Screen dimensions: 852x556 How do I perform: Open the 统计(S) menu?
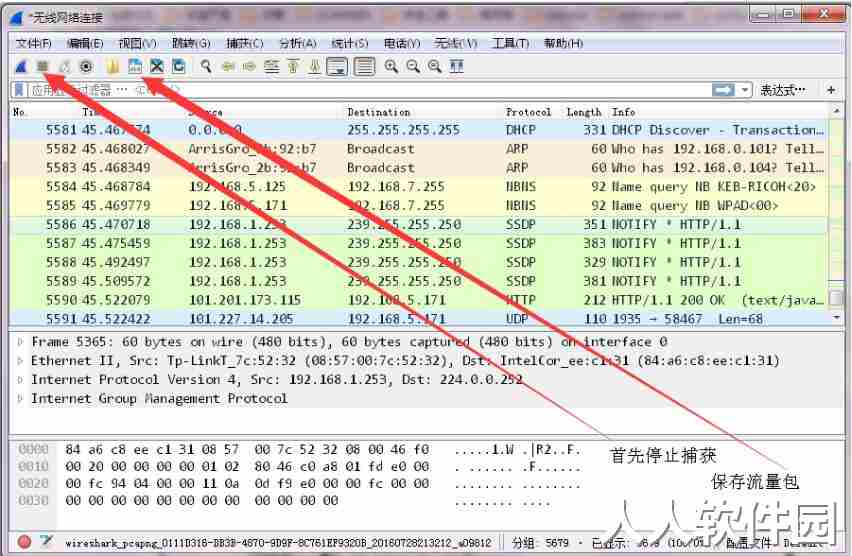349,43
